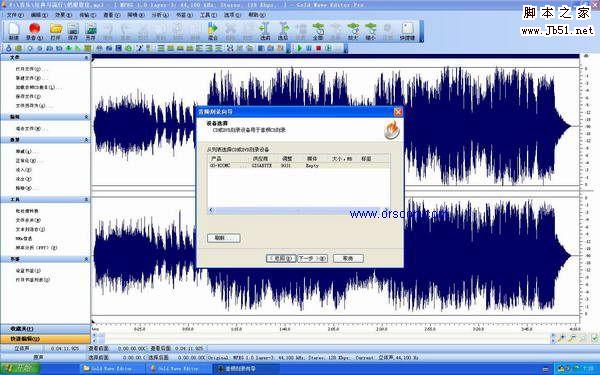Click the Shortcuts (快捷键) toolbar icon
This screenshot has width=600, height=375.
[408, 31]
